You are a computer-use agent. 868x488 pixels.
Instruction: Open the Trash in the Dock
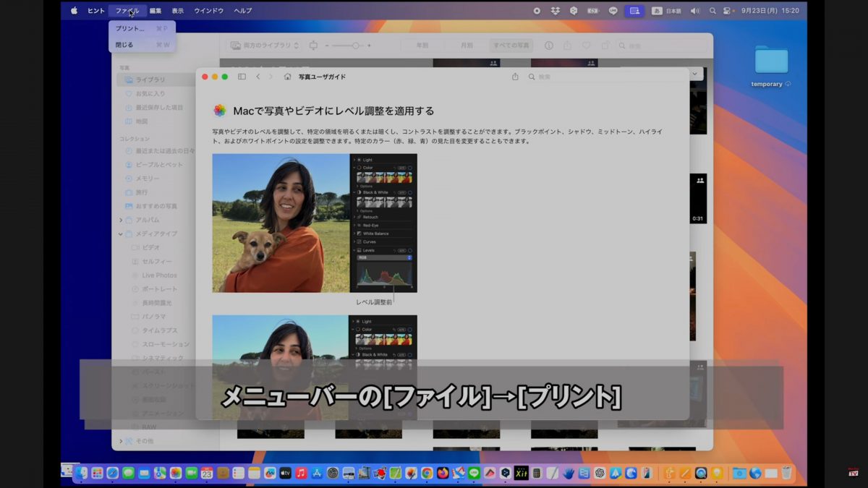[x=786, y=473]
